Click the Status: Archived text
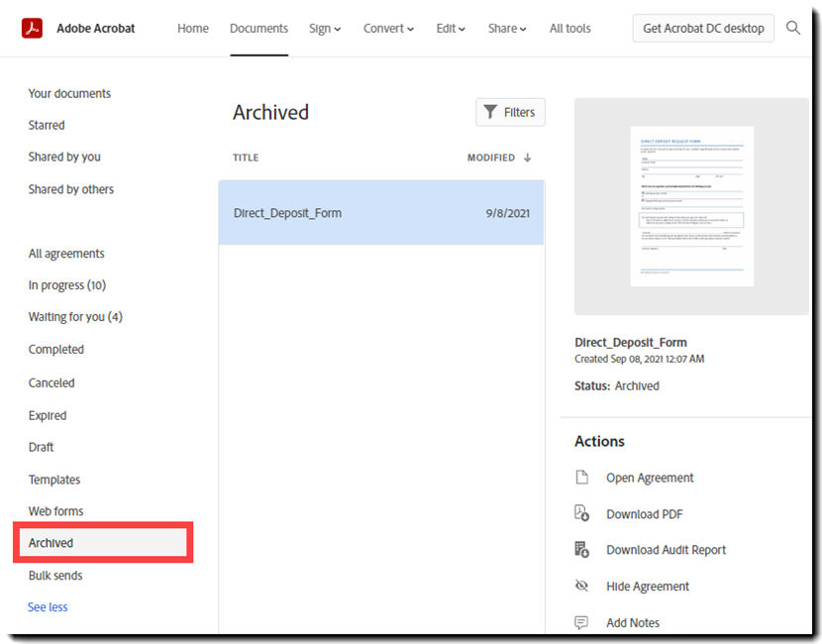Viewport: 822px width, 644px height. (616, 386)
